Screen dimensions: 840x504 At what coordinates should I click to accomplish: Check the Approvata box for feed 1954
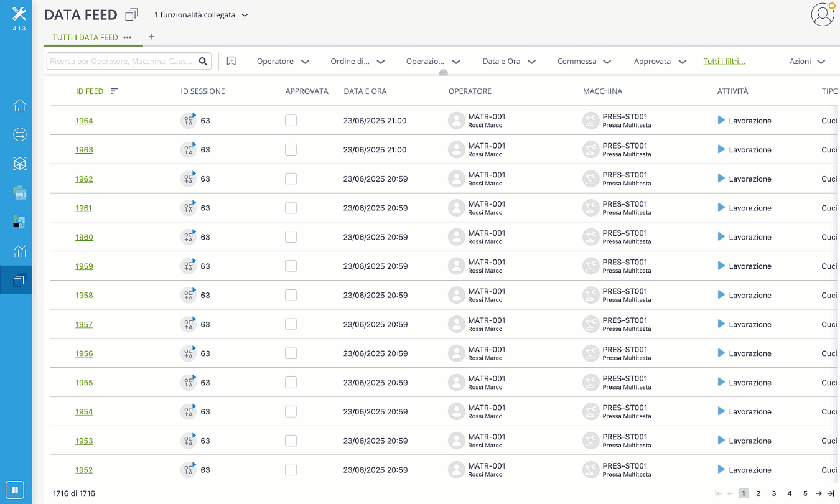[x=291, y=411]
